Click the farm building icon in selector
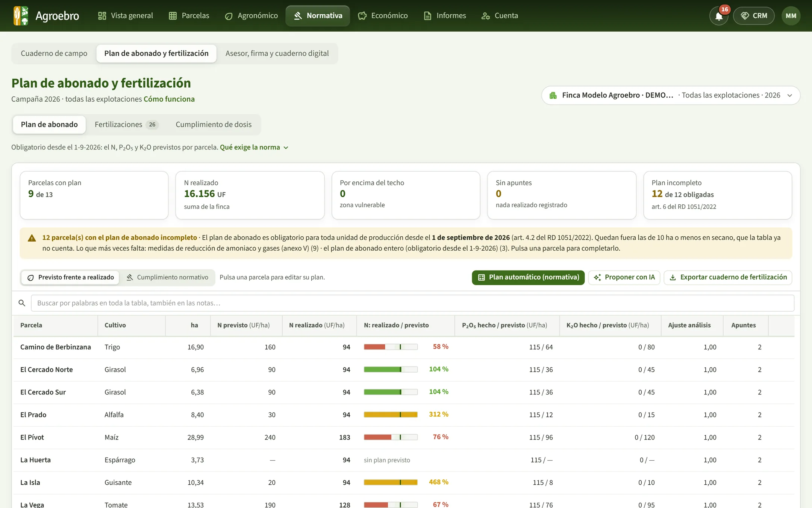Screen dimensions: 812x508 553,95
